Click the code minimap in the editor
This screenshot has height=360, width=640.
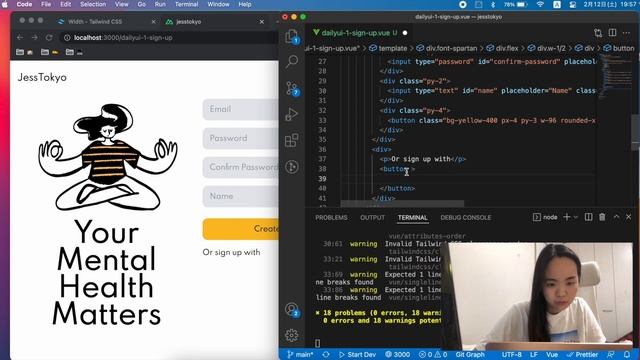(x=616, y=76)
